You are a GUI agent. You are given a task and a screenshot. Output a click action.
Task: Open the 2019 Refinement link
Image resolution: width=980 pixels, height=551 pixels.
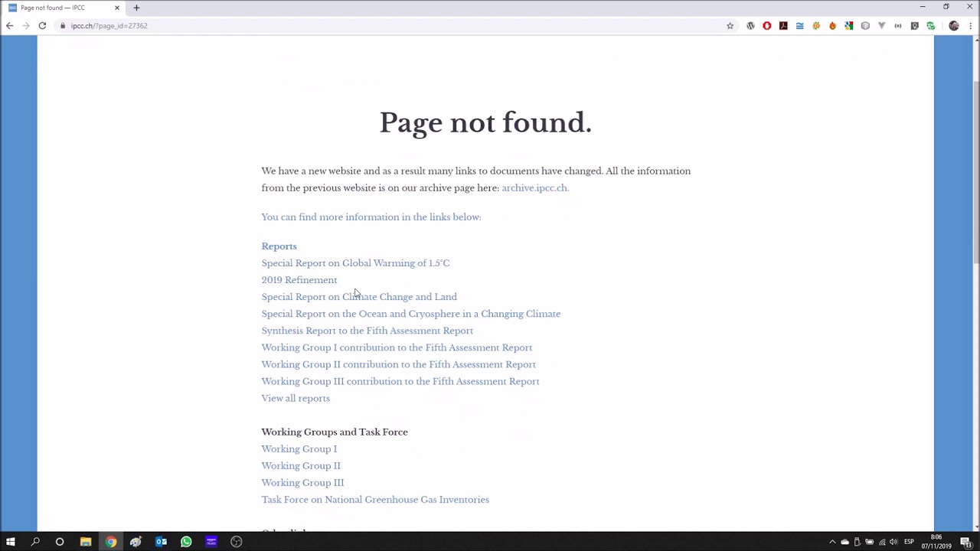pyautogui.click(x=299, y=280)
